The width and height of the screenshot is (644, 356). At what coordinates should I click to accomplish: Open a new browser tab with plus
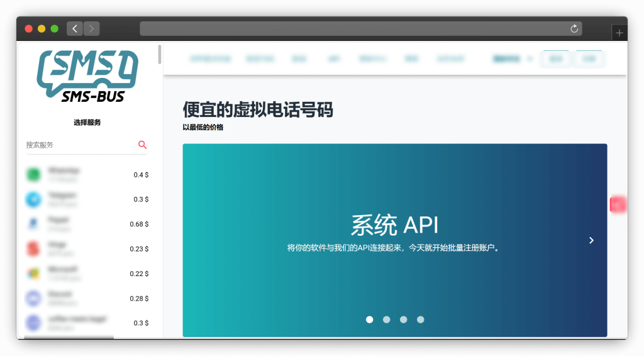point(619,33)
